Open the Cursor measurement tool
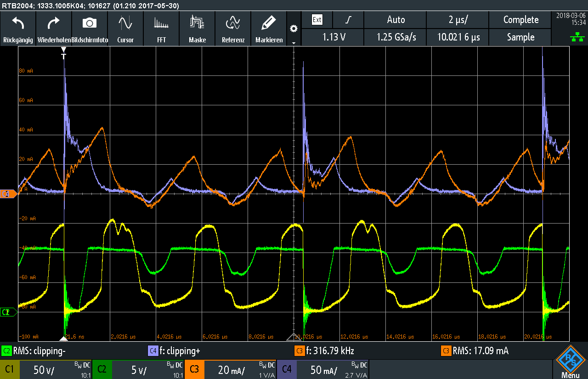This screenshot has width=588, height=379. click(125, 29)
